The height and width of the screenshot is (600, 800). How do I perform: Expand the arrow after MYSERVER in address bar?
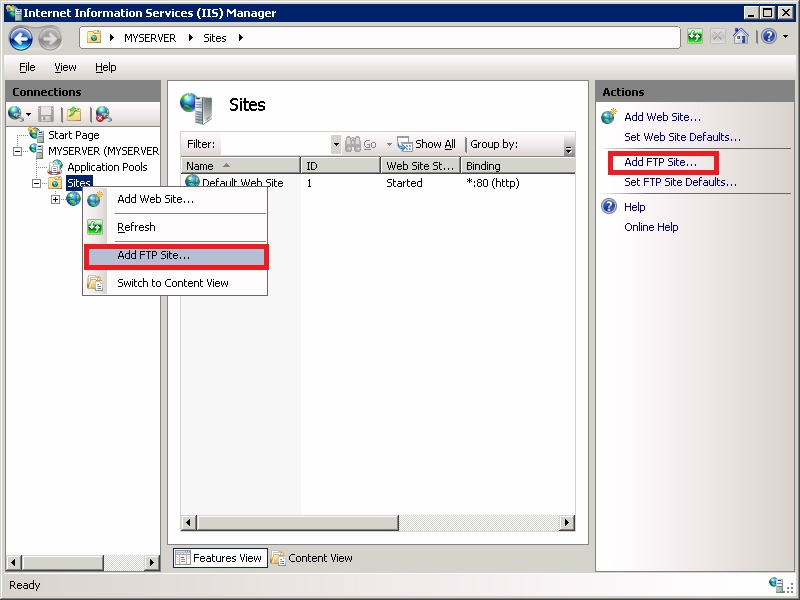pos(191,38)
